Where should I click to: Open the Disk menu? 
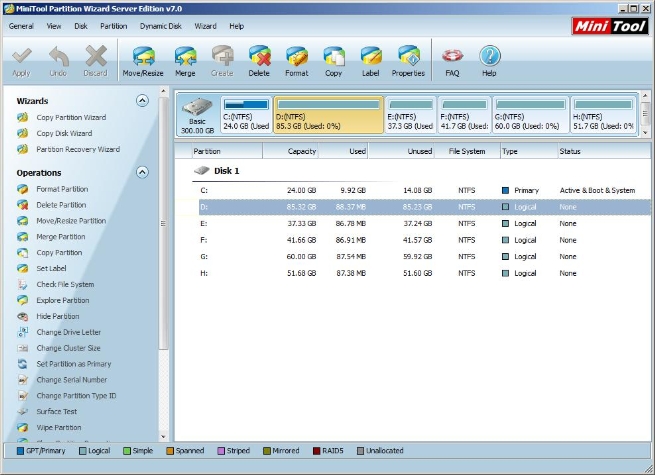point(81,26)
